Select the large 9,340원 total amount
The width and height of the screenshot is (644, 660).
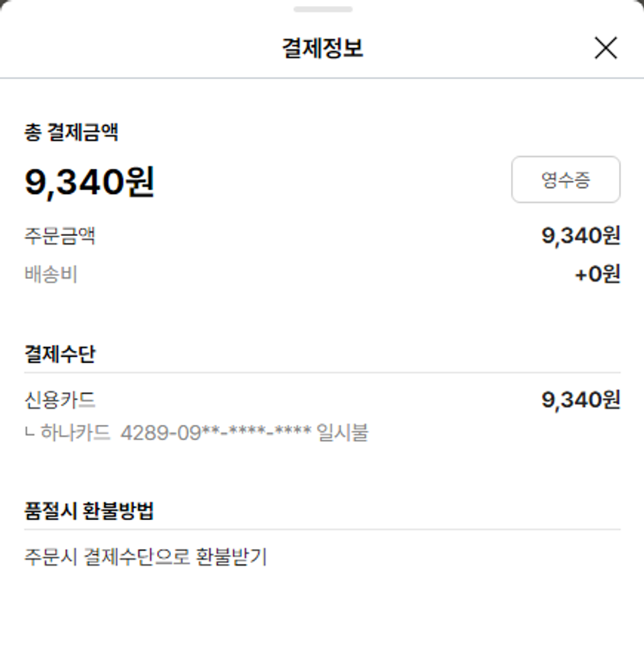[x=89, y=181]
